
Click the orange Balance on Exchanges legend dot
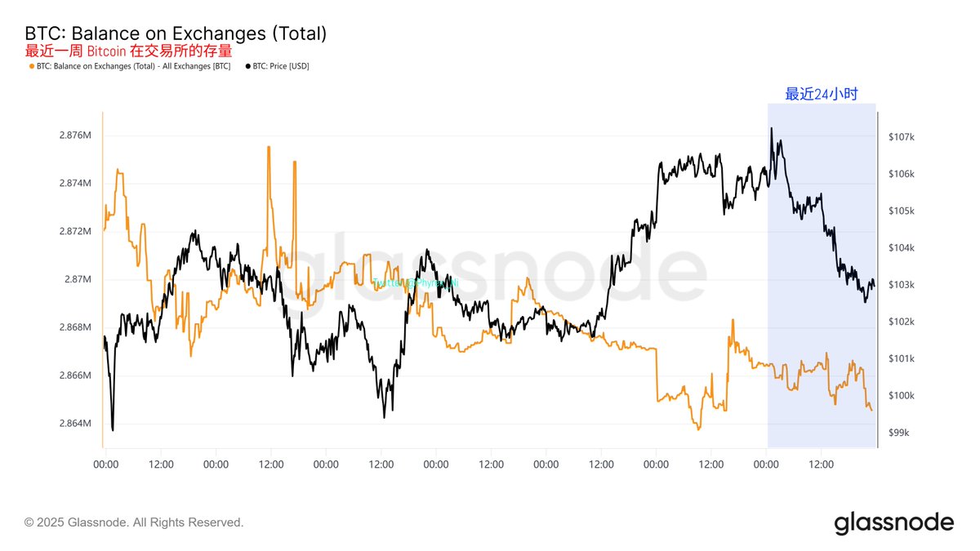[x=32, y=66]
